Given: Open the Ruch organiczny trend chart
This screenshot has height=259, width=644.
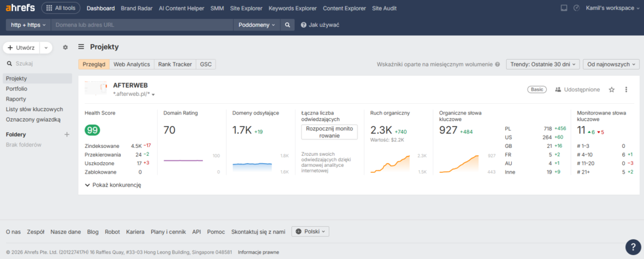Looking at the screenshot, I should pos(390,164).
